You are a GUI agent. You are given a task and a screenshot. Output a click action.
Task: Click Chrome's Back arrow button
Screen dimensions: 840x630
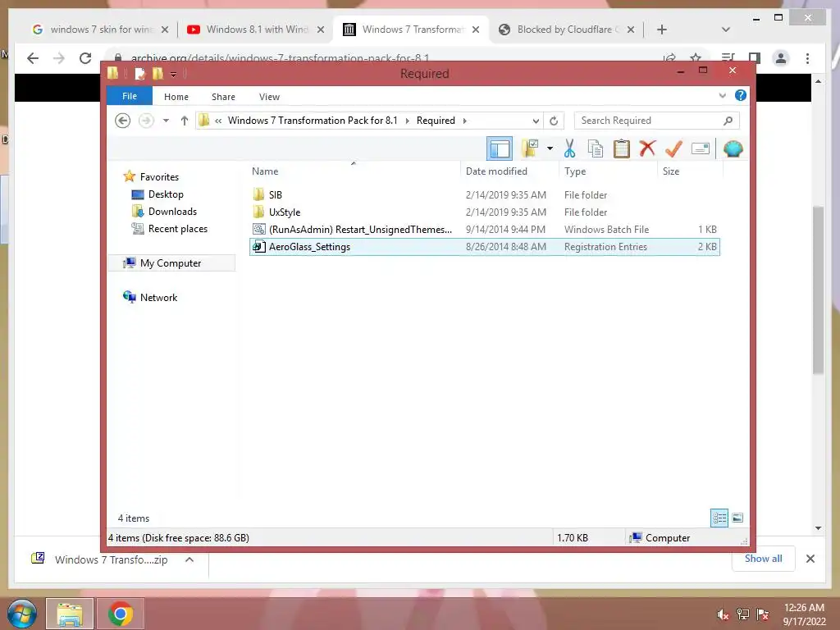click(x=33, y=58)
